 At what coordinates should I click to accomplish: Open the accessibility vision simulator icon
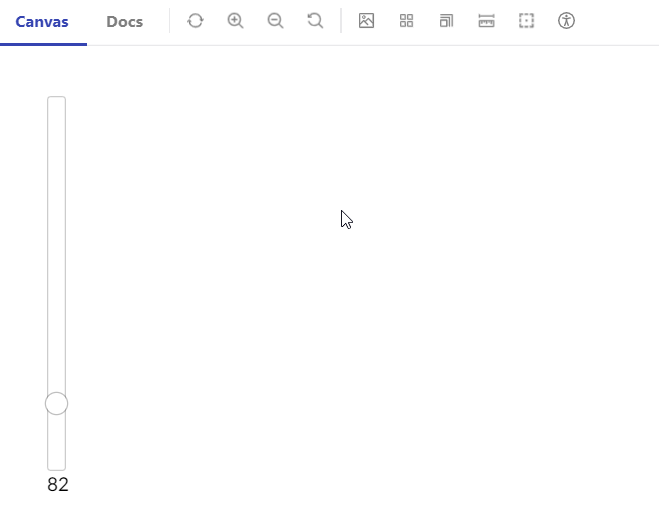pyautogui.click(x=566, y=21)
